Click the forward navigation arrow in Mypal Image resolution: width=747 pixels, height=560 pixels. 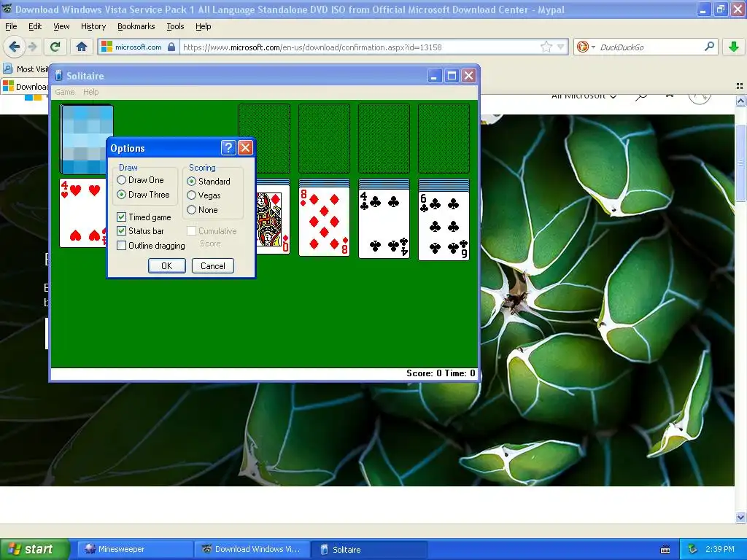coord(32,47)
